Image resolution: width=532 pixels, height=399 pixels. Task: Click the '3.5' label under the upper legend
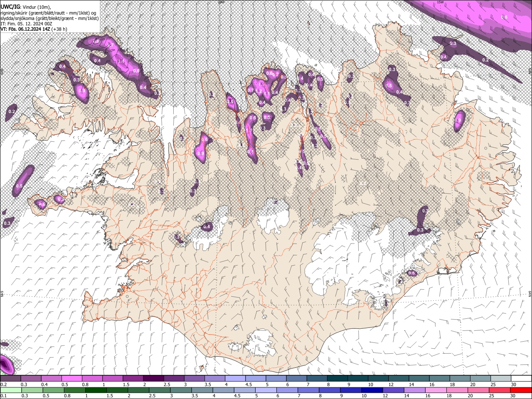coord(207,384)
